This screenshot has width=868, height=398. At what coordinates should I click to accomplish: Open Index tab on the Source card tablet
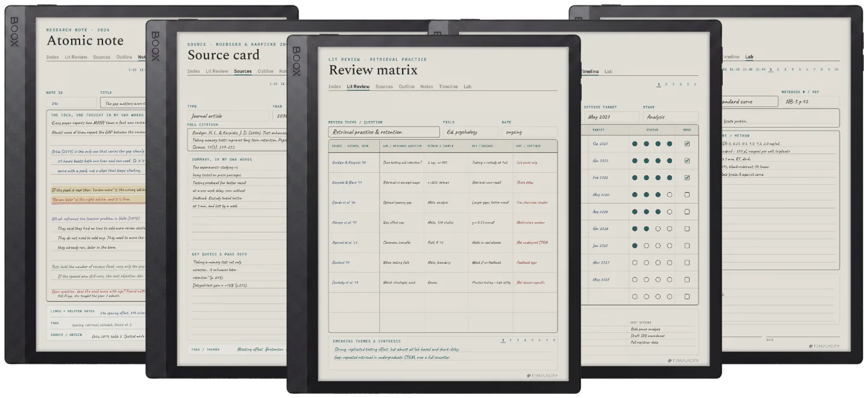(193, 71)
